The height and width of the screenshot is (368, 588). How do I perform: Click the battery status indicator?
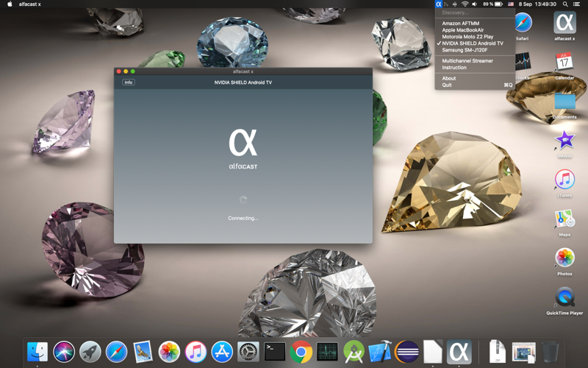492,4
